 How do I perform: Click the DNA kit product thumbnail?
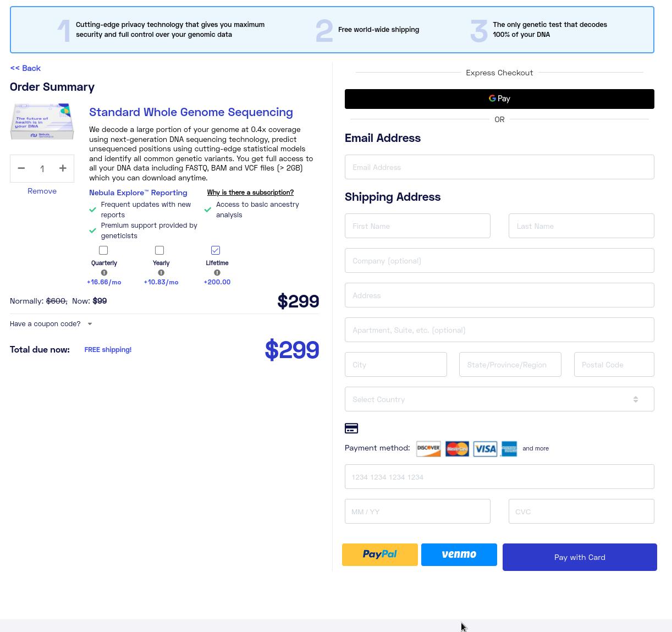[x=42, y=122]
